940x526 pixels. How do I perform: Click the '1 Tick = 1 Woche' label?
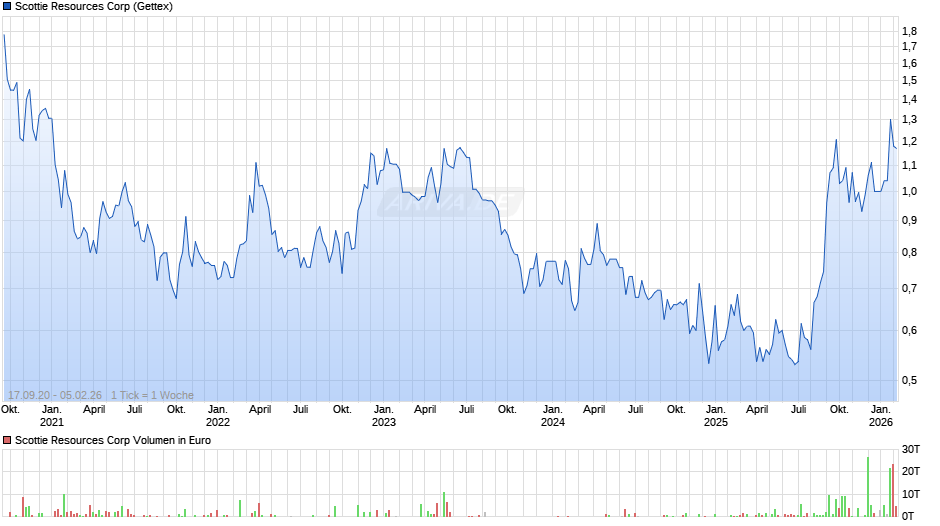pos(152,395)
